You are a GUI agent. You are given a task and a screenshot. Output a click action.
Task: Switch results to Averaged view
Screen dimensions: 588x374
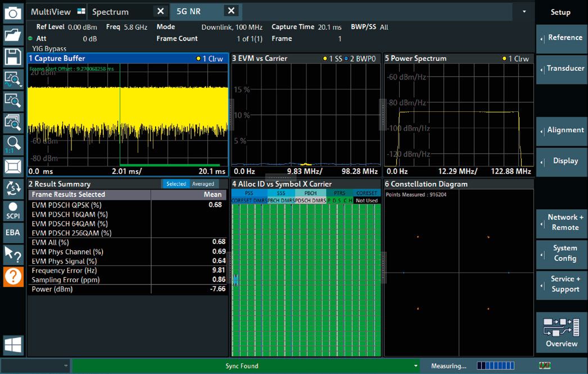coord(203,184)
